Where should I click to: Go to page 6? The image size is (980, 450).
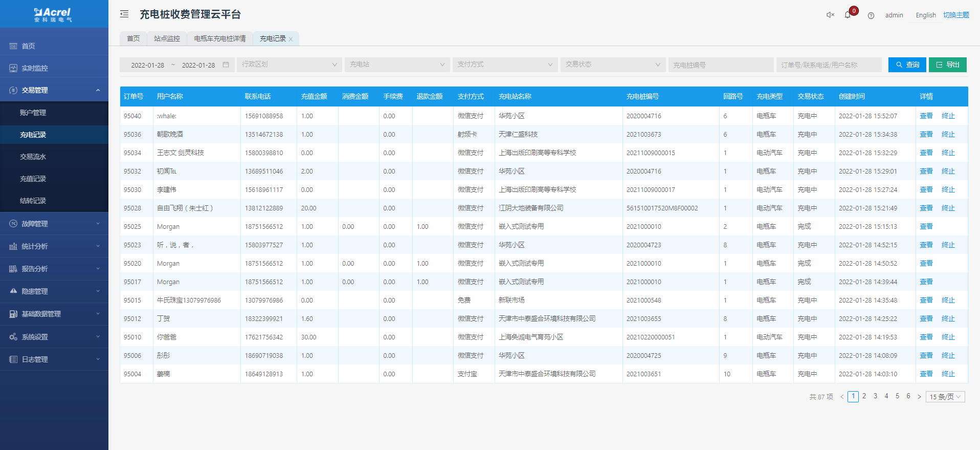pos(908,396)
